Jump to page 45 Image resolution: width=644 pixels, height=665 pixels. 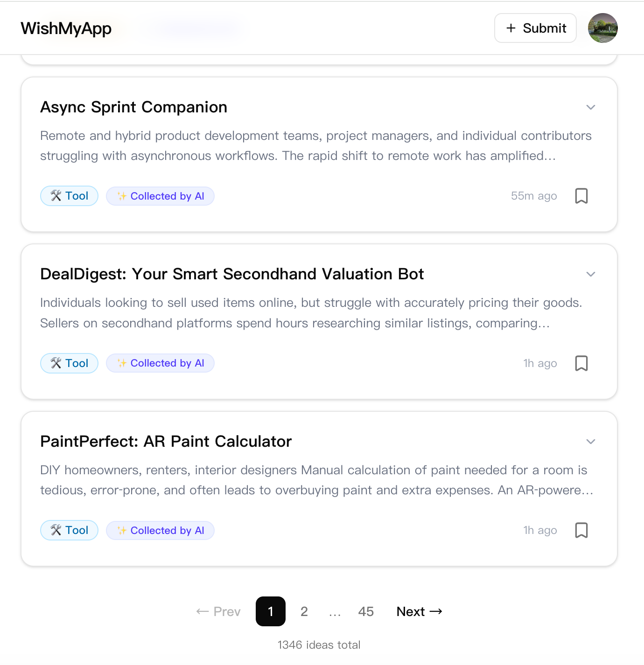366,611
